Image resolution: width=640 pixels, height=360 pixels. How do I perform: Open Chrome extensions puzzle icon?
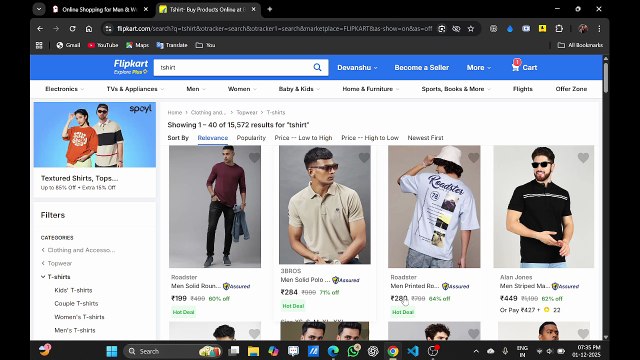[x=559, y=29]
